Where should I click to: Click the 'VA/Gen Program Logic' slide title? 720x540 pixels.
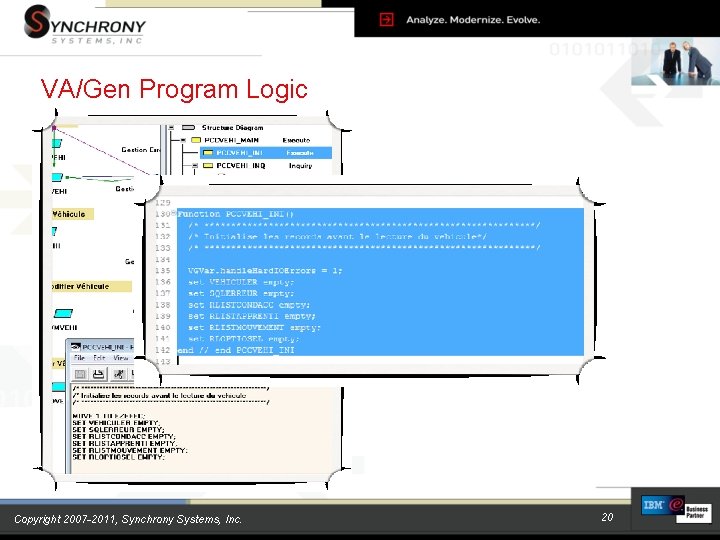coord(174,89)
